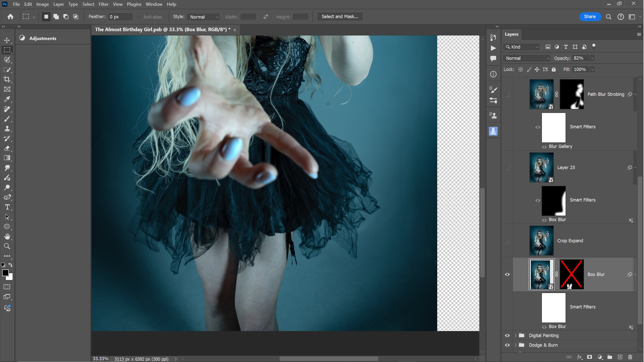The image size is (644, 362).
Task: Click the foreground color swatch
Action: coord(5,273)
